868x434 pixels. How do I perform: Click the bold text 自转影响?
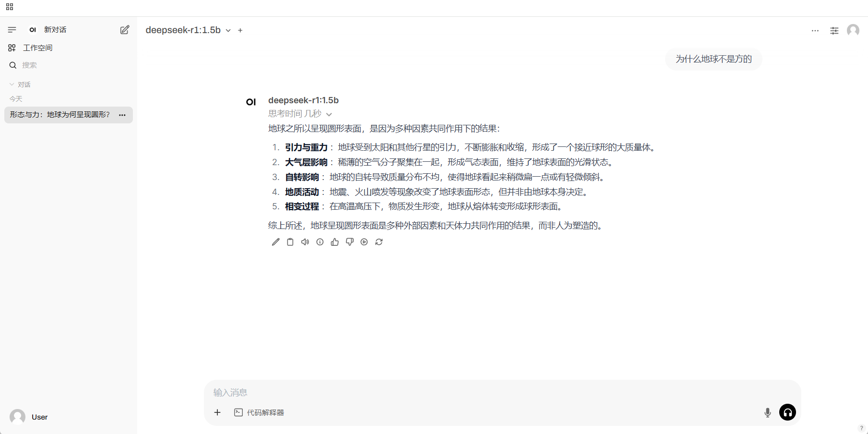point(302,177)
